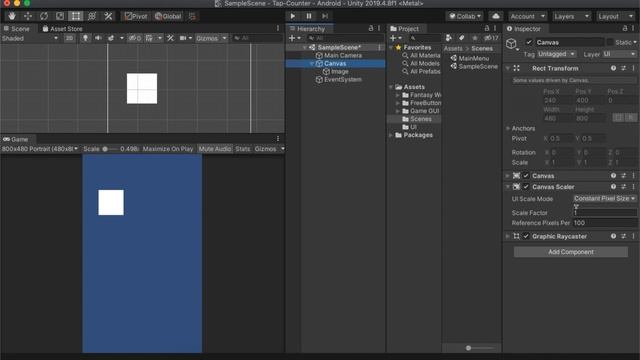Show the Stats overlay
Viewport: 640px width, 360px height.
(x=242, y=149)
